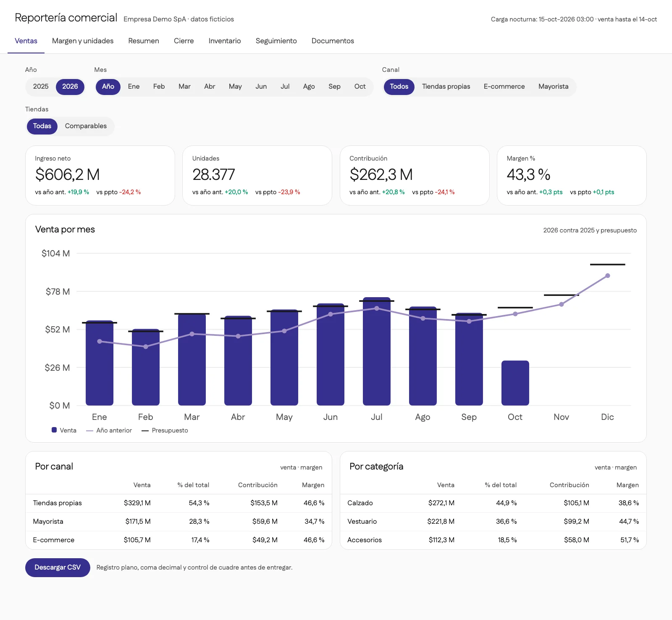Choose the full-year Año option under Mes

click(x=108, y=87)
